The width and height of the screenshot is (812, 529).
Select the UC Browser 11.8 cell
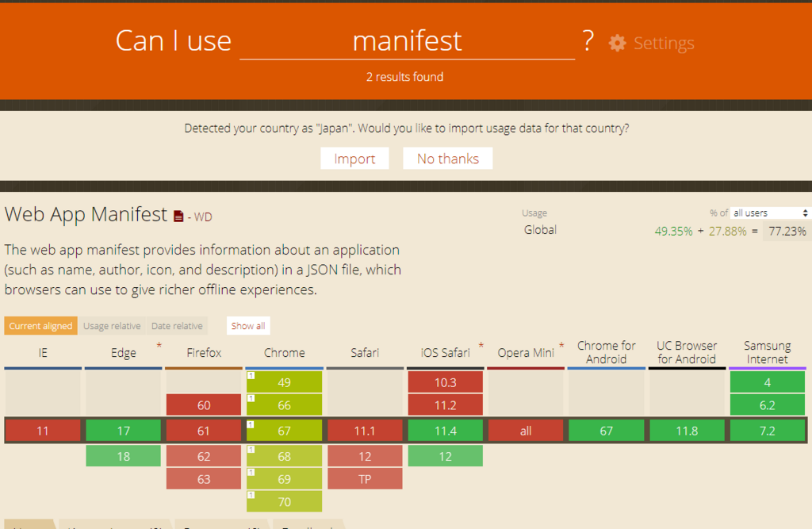coord(687,431)
